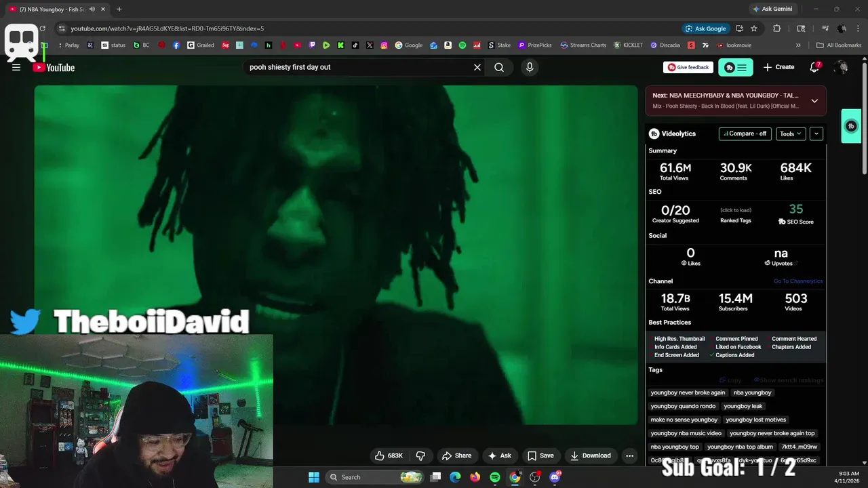Share the video

[x=456, y=455]
